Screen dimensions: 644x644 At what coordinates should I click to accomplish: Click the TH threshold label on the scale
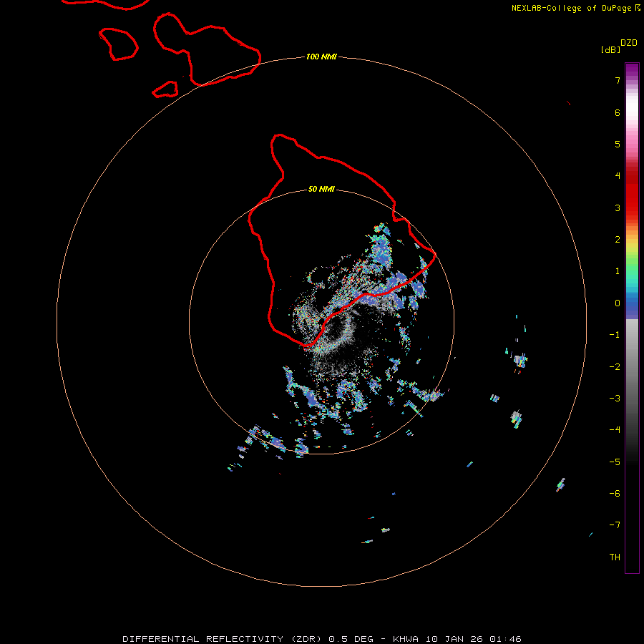pos(615,557)
